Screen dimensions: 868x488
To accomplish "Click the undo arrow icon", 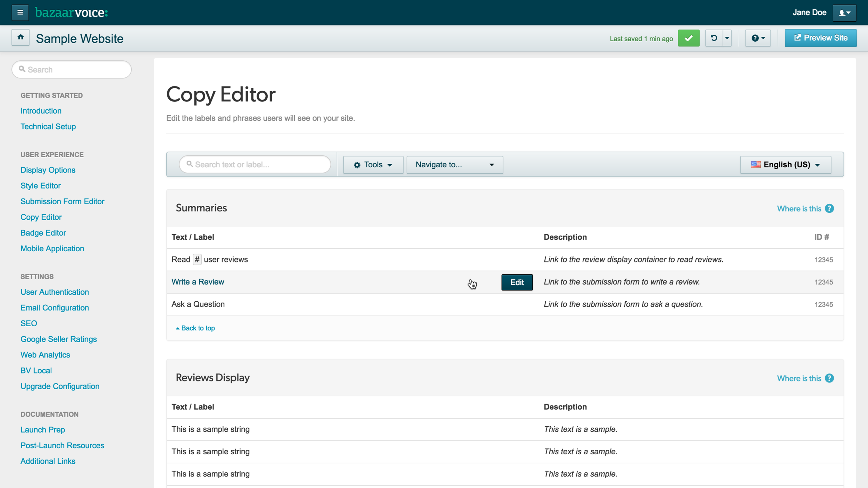I will pyautogui.click(x=714, y=38).
